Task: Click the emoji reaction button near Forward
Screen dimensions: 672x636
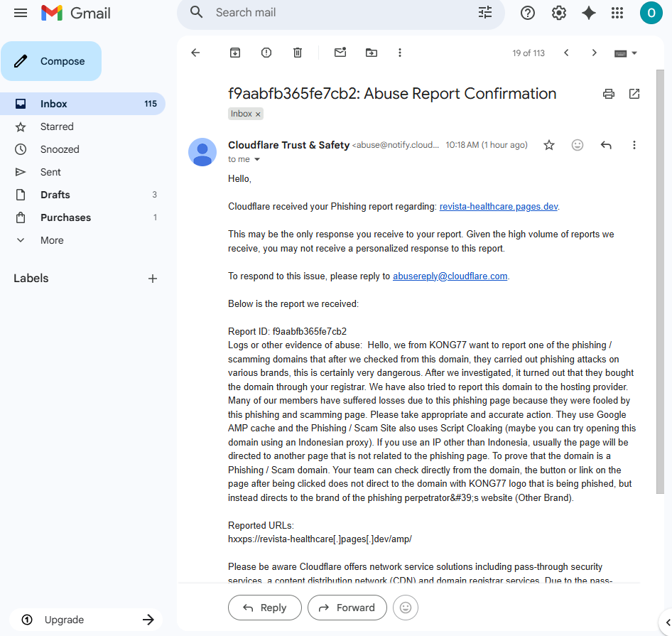Action: click(406, 608)
